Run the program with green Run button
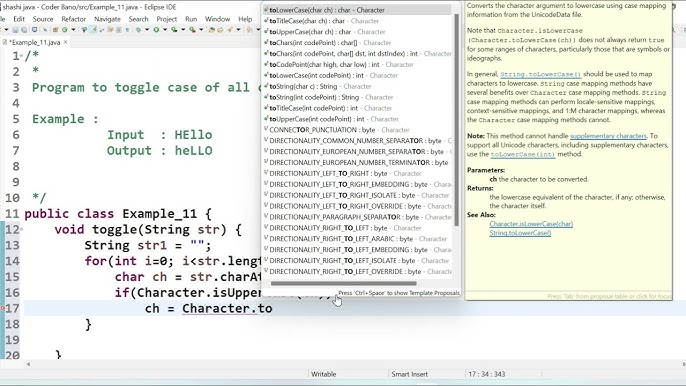Image resolution: width=686 pixels, height=386 pixels. point(156,30)
